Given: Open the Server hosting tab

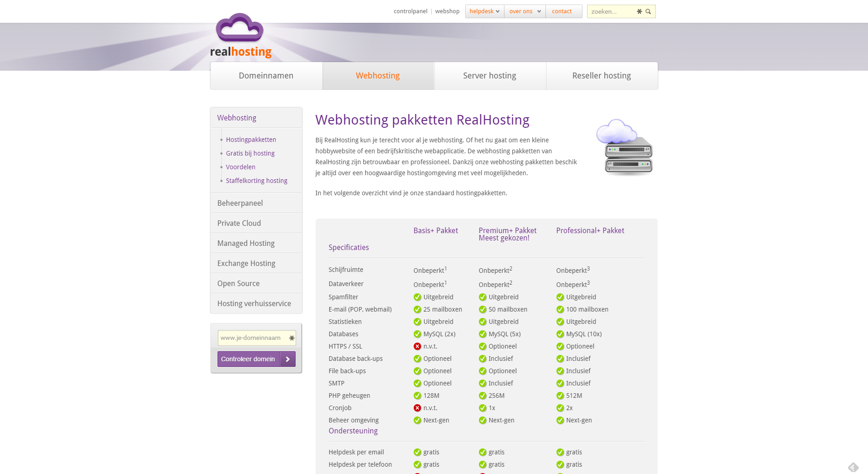Looking at the screenshot, I should pyautogui.click(x=489, y=76).
